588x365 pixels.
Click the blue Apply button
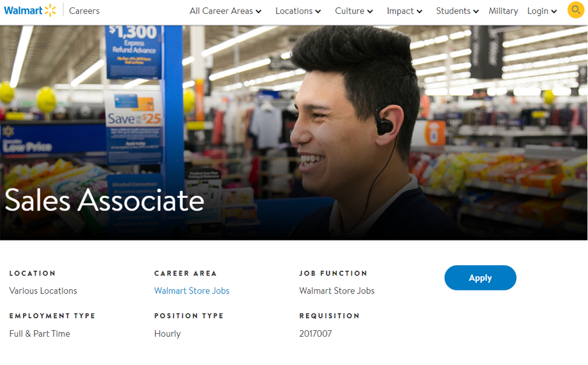480,278
